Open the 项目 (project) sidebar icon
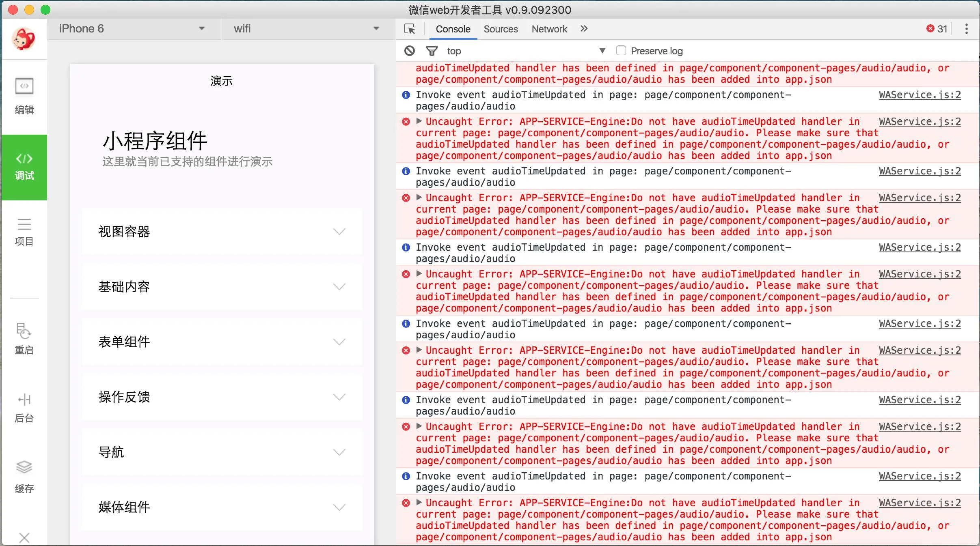This screenshot has height=546, width=980. click(x=24, y=232)
